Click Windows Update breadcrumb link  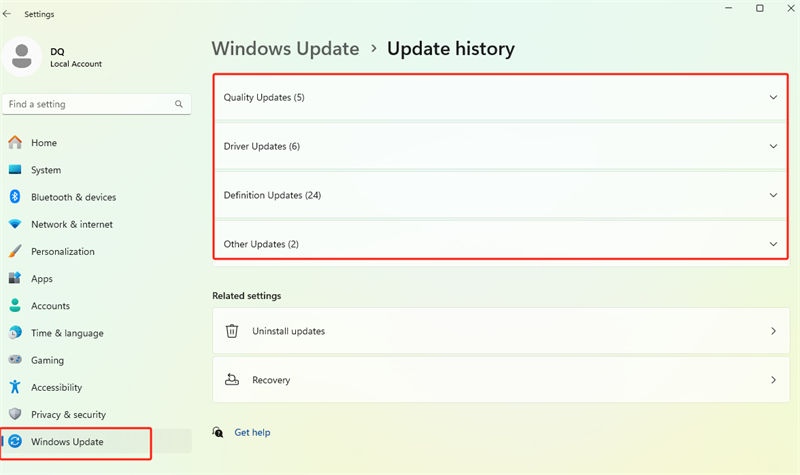(285, 48)
